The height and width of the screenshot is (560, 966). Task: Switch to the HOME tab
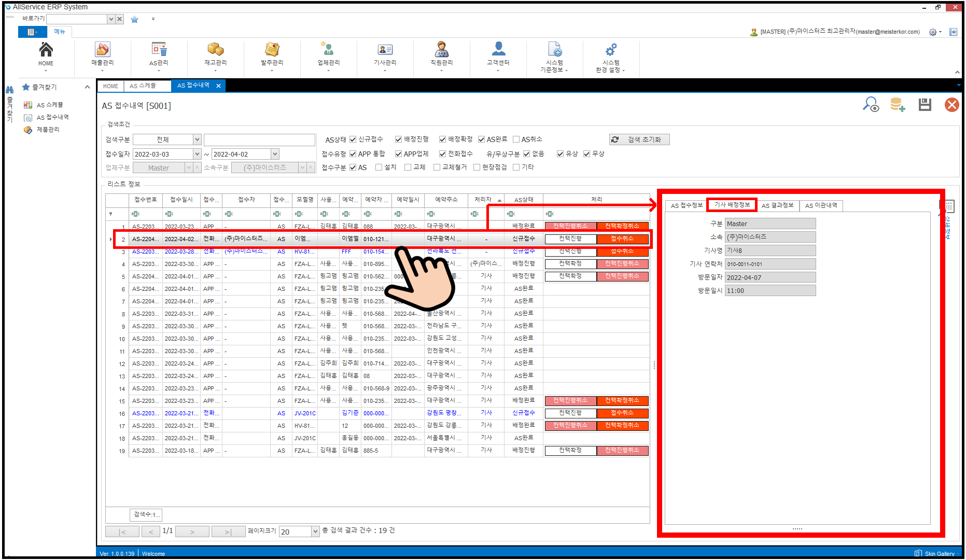(110, 86)
